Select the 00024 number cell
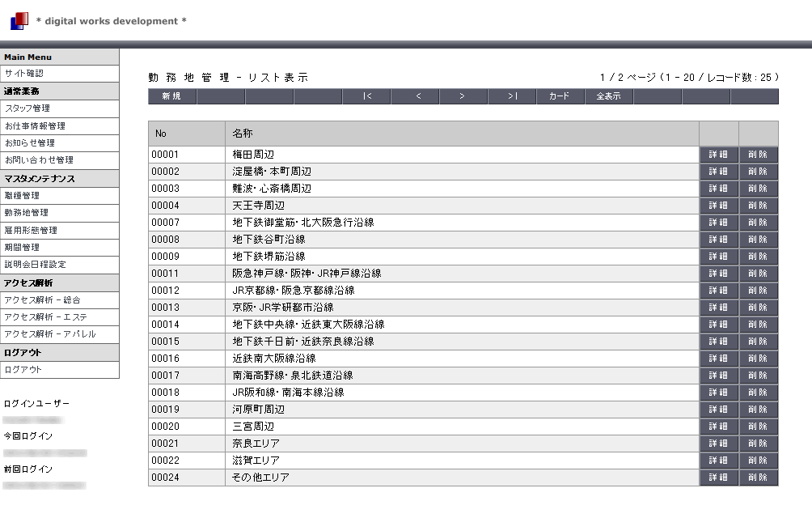Image resolution: width=812 pixels, height=518 pixels. [187, 478]
